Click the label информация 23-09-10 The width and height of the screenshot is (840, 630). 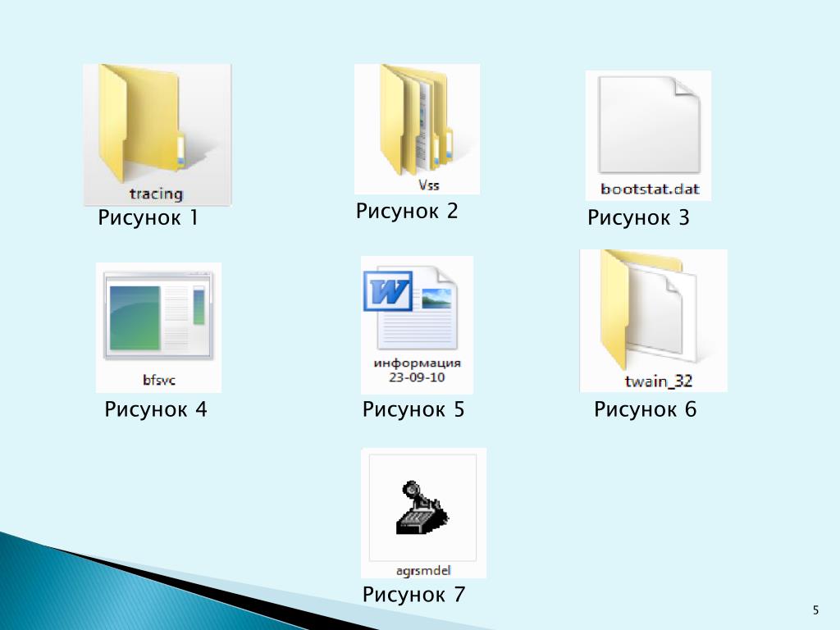(x=417, y=370)
